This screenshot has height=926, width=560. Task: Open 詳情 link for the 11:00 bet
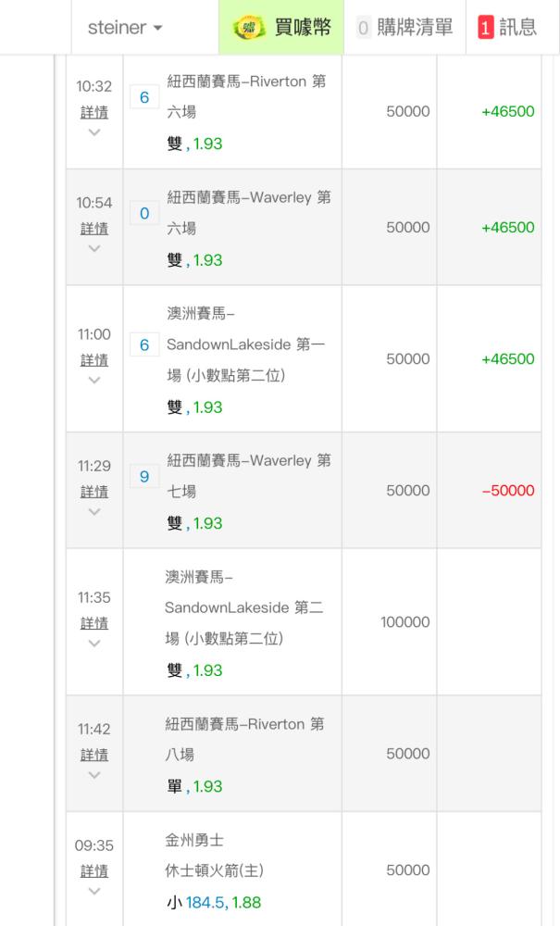pyautogui.click(x=94, y=360)
